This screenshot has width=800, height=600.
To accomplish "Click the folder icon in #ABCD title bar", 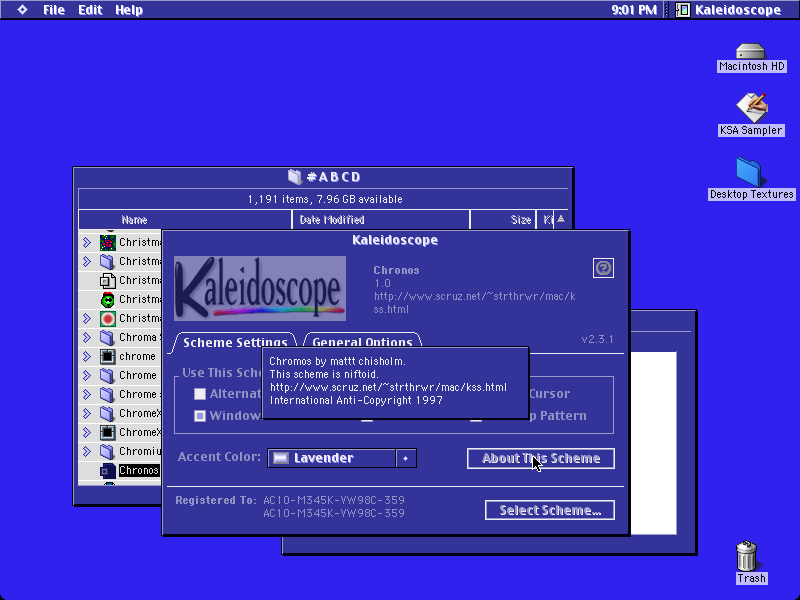I will click(x=295, y=177).
